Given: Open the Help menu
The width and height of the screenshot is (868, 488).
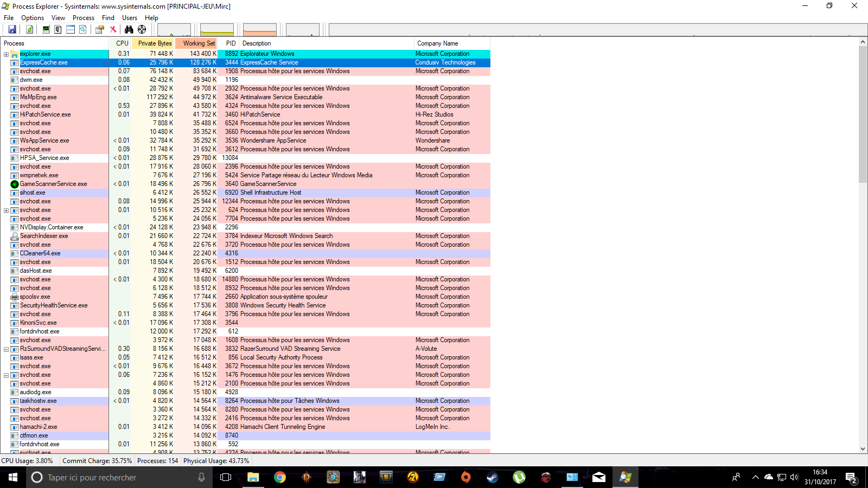Looking at the screenshot, I should click(151, 18).
